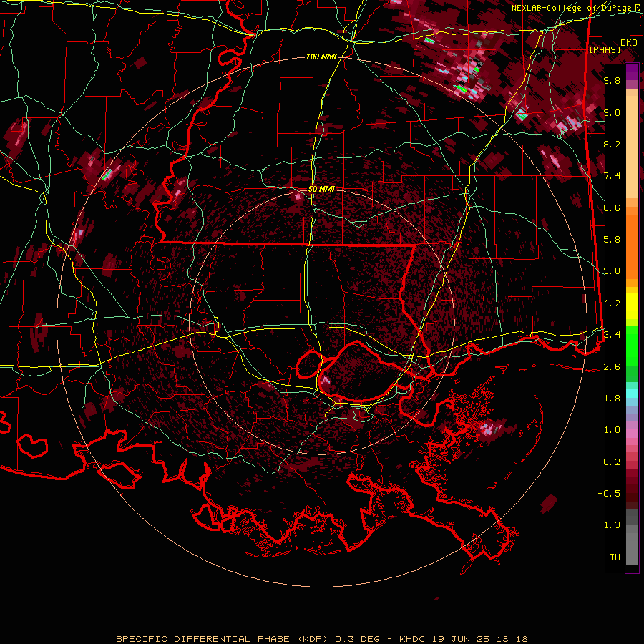Click the 50 NMI range ring label
The image size is (644, 644).
tap(321, 189)
